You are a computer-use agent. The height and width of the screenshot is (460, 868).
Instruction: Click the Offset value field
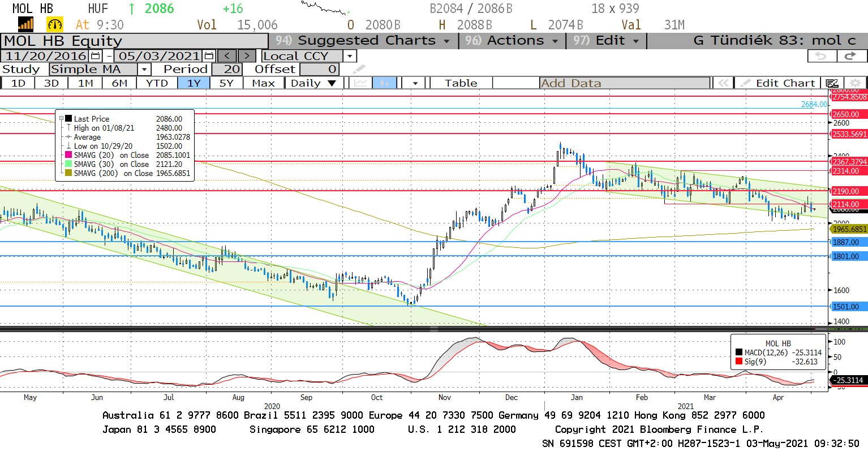tap(319, 69)
